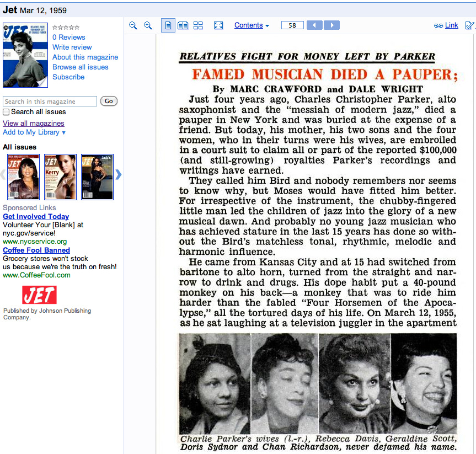The height and width of the screenshot is (454, 476).
Task: Click the page number field showing 58
Action: (x=292, y=25)
